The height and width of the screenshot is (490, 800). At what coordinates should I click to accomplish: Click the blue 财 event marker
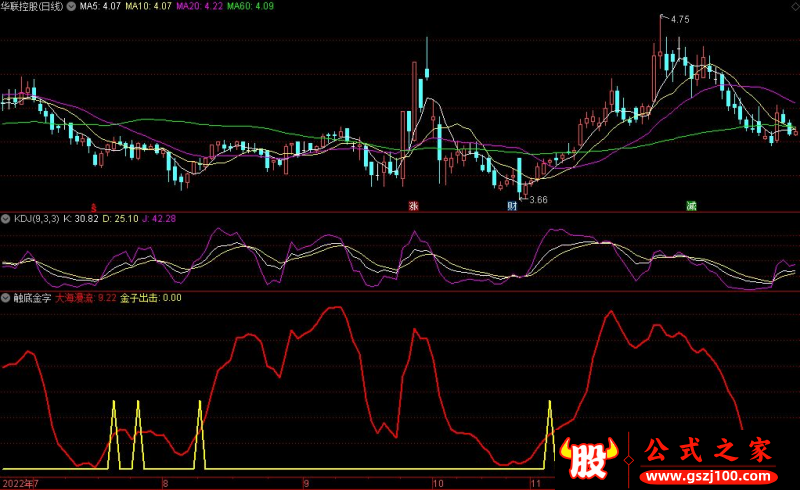click(x=512, y=206)
